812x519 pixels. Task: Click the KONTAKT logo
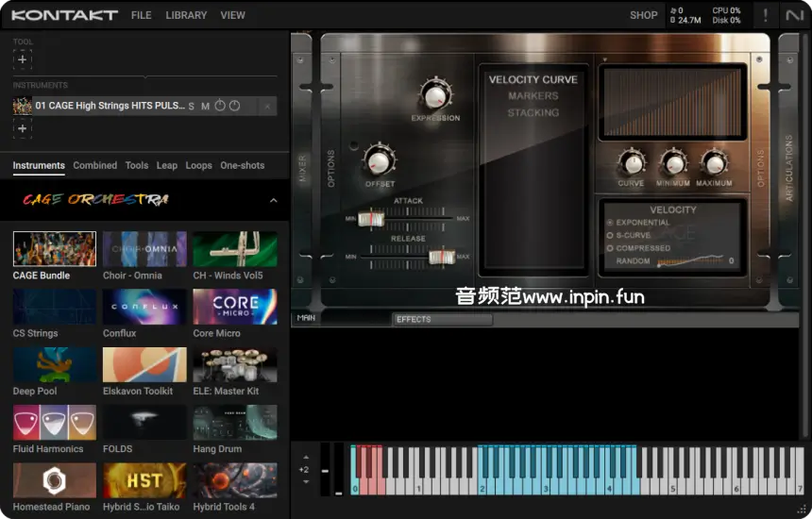click(x=65, y=15)
